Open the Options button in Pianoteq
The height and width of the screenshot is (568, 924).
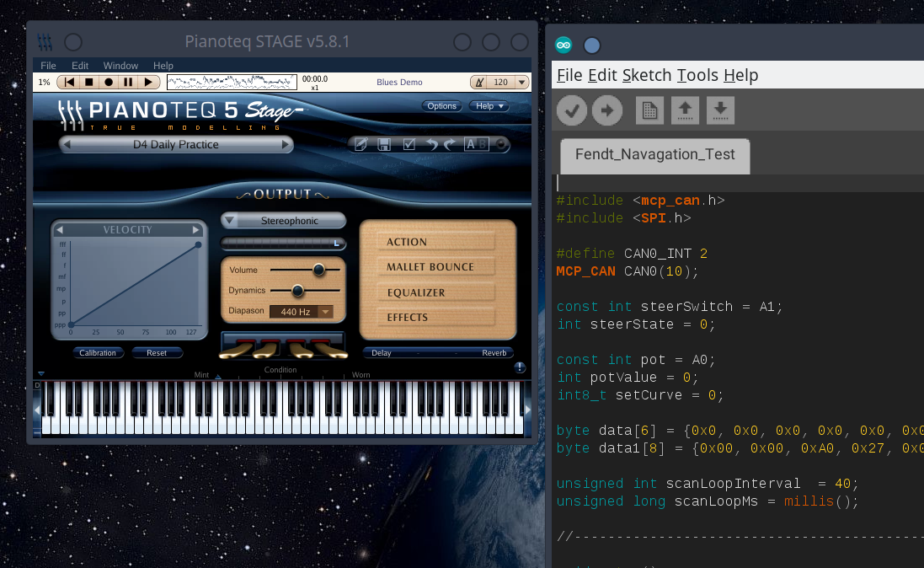pos(441,105)
